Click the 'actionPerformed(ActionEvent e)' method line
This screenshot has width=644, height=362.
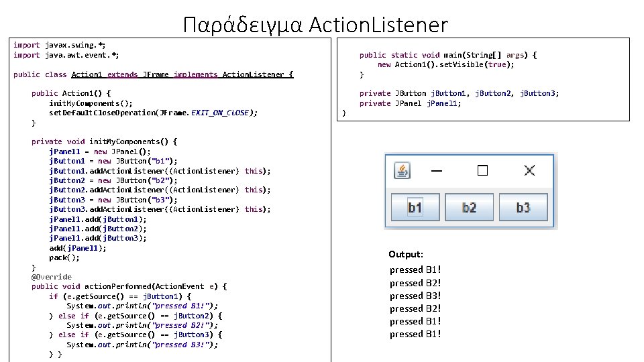(x=129, y=286)
